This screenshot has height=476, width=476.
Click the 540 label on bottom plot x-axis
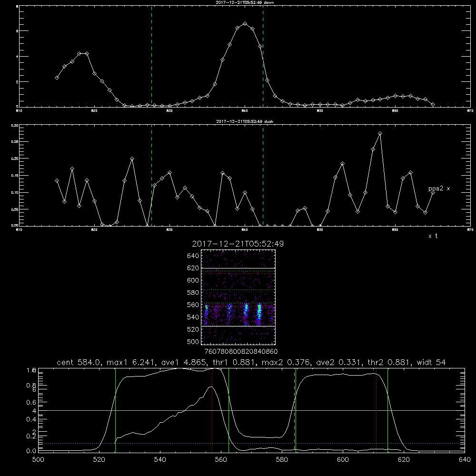coord(160,460)
